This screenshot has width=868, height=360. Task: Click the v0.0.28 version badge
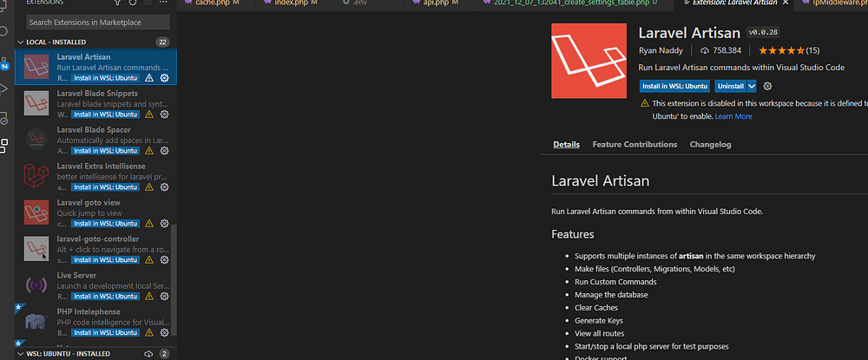763,32
